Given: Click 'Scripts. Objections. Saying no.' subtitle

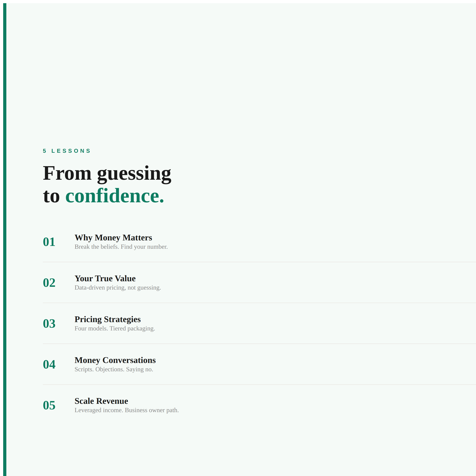Looking at the screenshot, I should pos(114,369).
